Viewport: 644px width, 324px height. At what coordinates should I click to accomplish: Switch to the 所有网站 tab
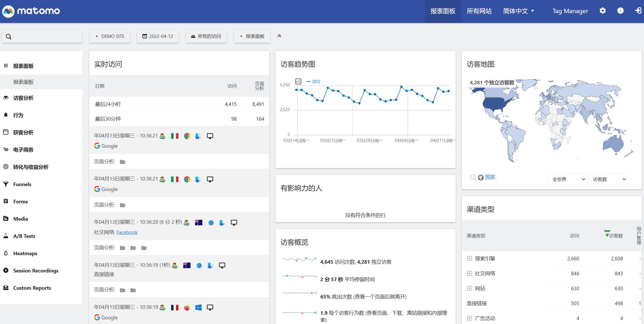click(x=479, y=11)
